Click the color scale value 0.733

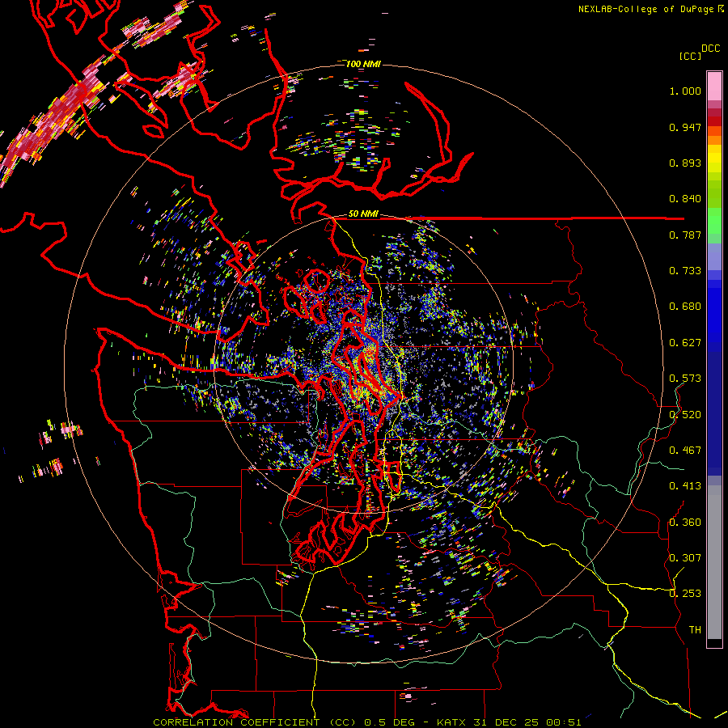tap(685, 271)
